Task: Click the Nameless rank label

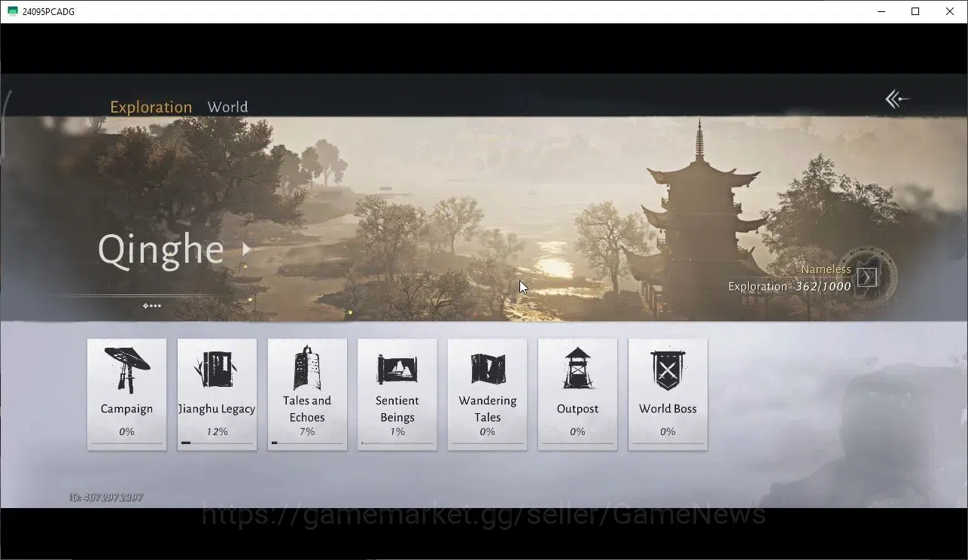Action: (826, 269)
